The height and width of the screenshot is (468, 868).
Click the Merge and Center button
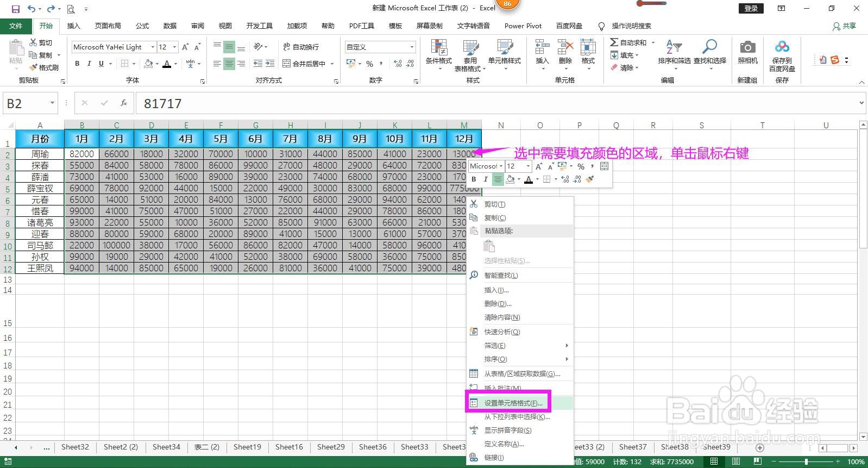(304, 64)
